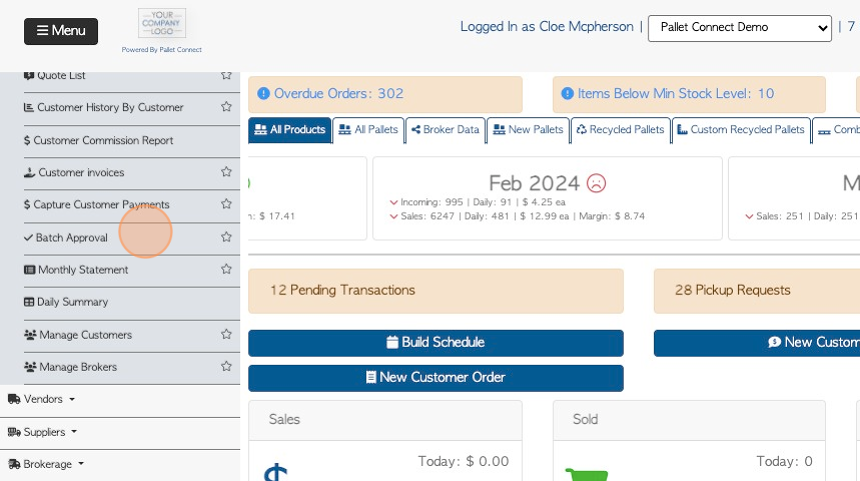Click Logged In as Cloe Mcpherson link
860x481 pixels.
tap(546, 26)
